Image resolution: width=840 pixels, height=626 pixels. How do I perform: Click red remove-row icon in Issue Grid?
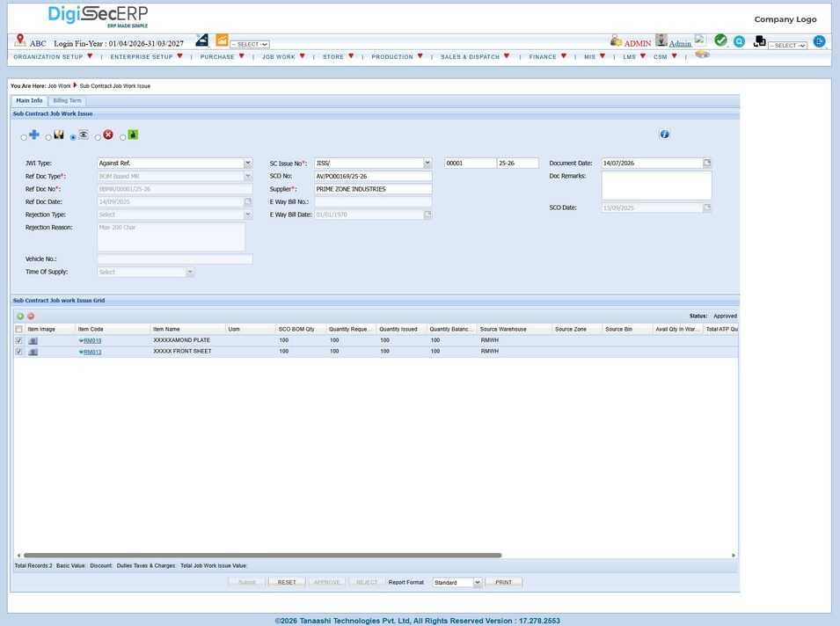click(x=31, y=316)
